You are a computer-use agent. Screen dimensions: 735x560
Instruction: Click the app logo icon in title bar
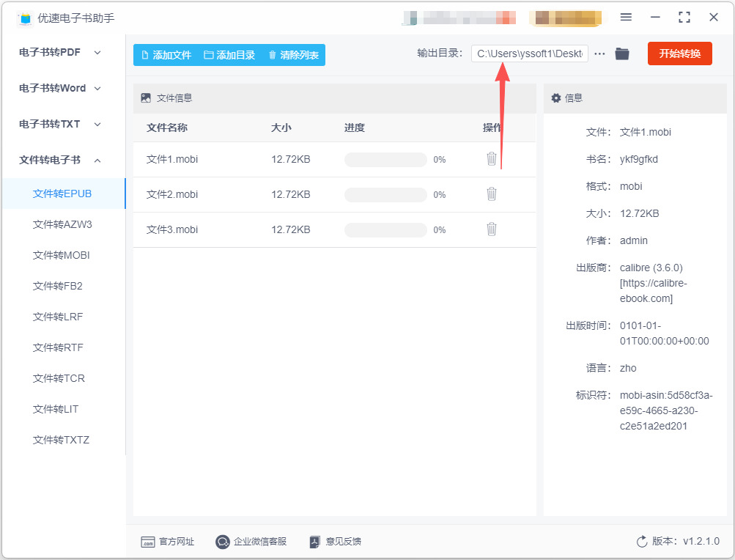tap(26, 18)
